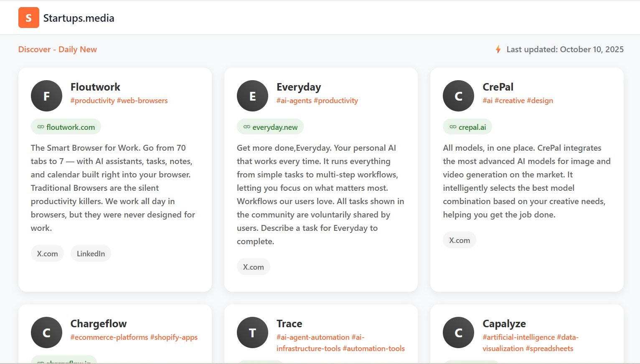The image size is (640, 364).
Task: Open CrePal's X.com button
Action: 460,240
